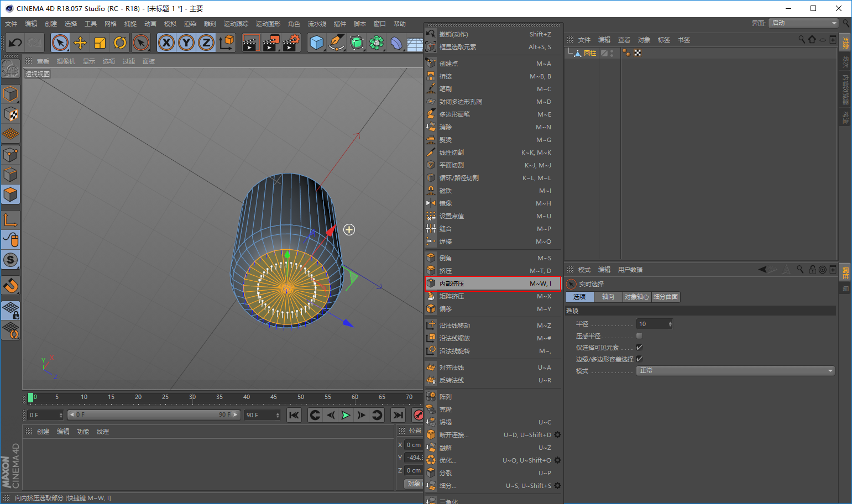Image resolution: width=852 pixels, height=504 pixels.
Task: Click the timeline range slider bar
Action: [154, 414]
